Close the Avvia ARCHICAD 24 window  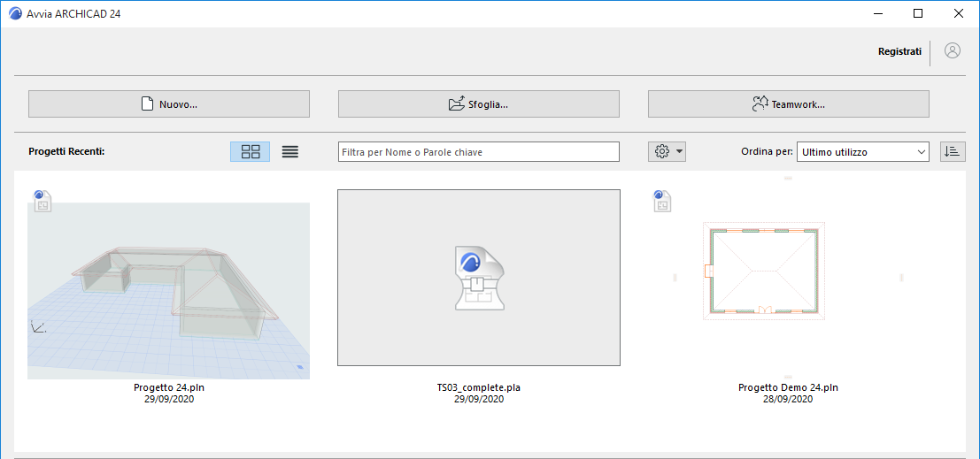(x=958, y=14)
